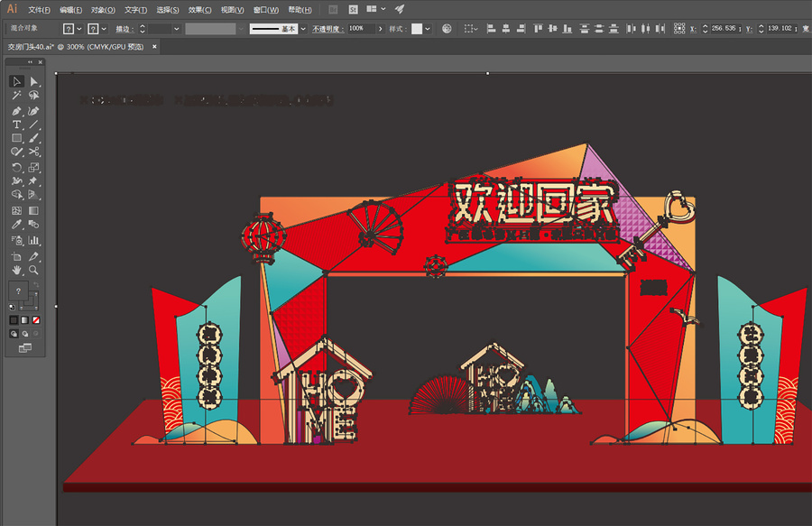The image size is (812, 526).
Task: Select the Shaper tool
Action: tap(16, 152)
